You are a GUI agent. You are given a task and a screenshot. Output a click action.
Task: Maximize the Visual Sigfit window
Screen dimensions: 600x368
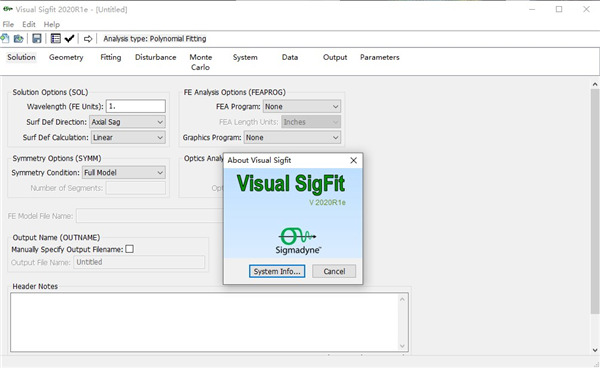click(559, 9)
